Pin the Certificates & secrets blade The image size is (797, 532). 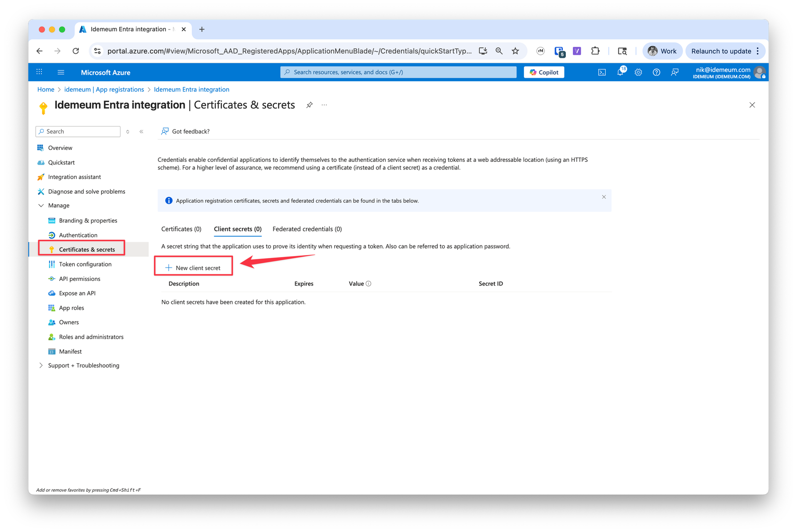tap(309, 105)
